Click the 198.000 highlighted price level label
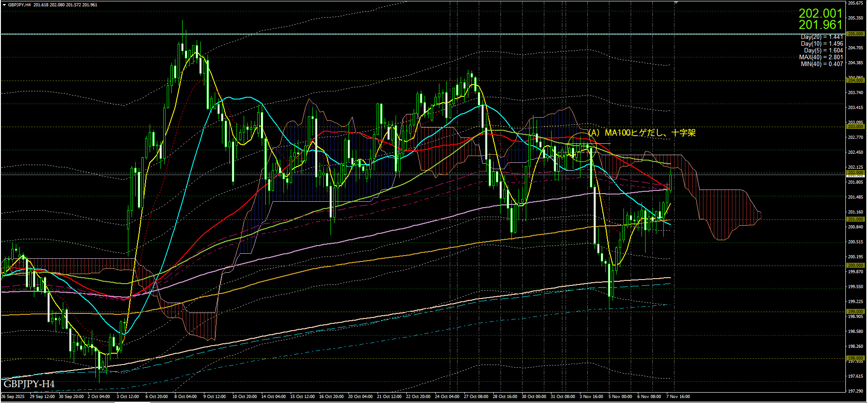This screenshot has height=403, width=868. coord(855,358)
